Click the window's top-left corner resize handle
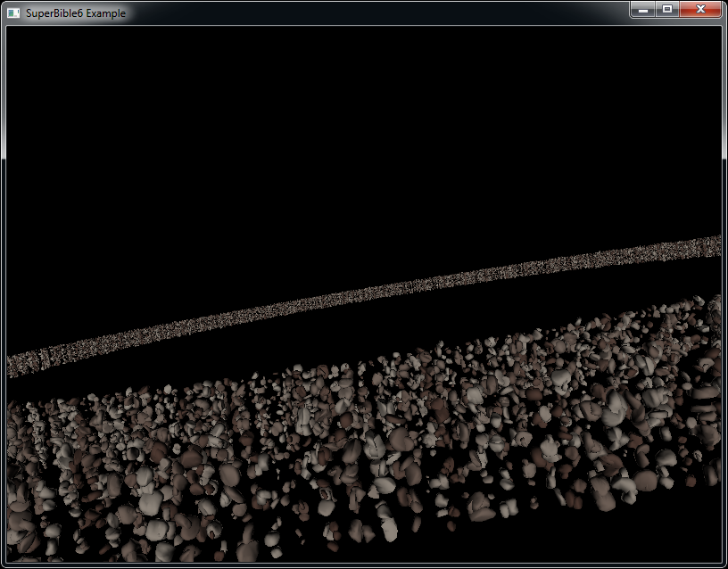Viewport: 728px width, 569px height. pyautogui.click(x=2, y=2)
